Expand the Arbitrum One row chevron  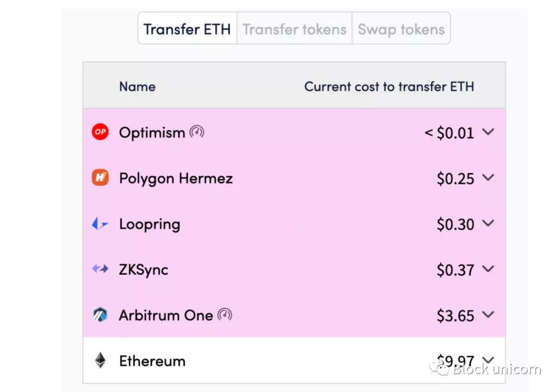487,315
